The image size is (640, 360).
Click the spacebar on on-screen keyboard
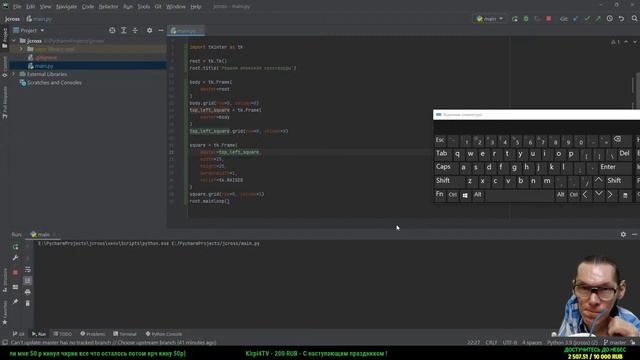point(520,195)
